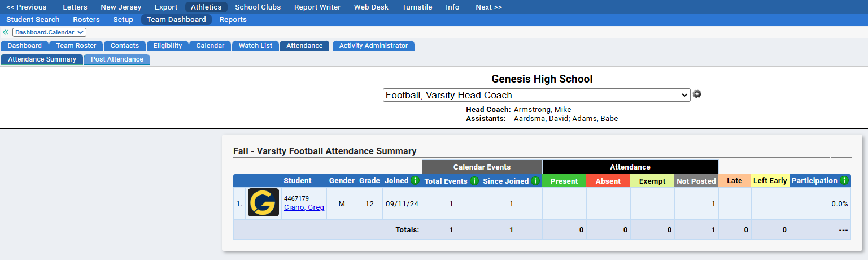
Task: Open the Export menu
Action: (166, 7)
